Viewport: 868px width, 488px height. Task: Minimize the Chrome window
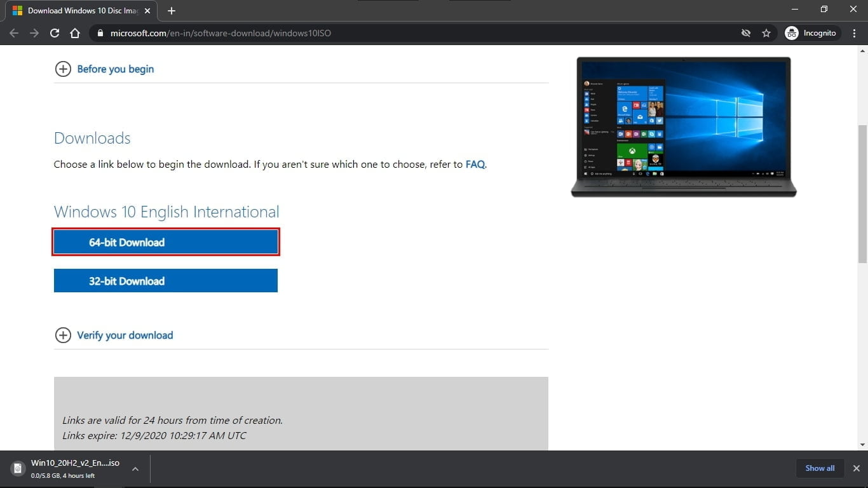coord(794,10)
